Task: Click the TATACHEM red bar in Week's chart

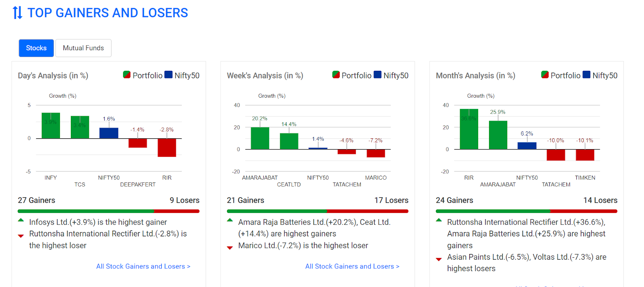Action: pos(347,152)
